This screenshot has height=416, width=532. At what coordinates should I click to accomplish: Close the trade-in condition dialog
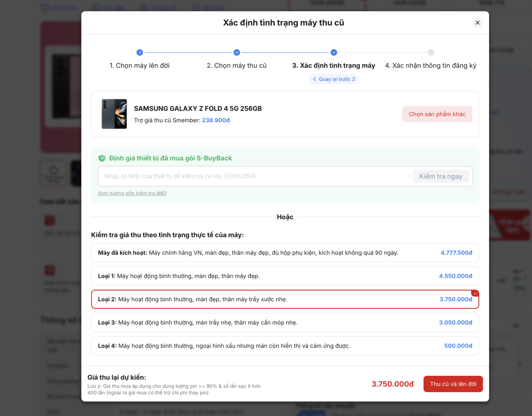(x=477, y=23)
